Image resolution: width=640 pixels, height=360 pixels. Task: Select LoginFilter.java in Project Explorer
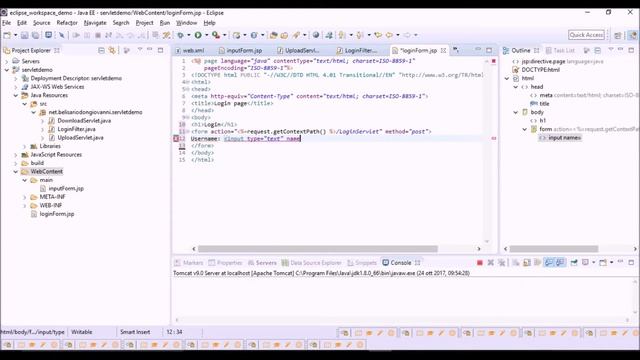coord(76,129)
